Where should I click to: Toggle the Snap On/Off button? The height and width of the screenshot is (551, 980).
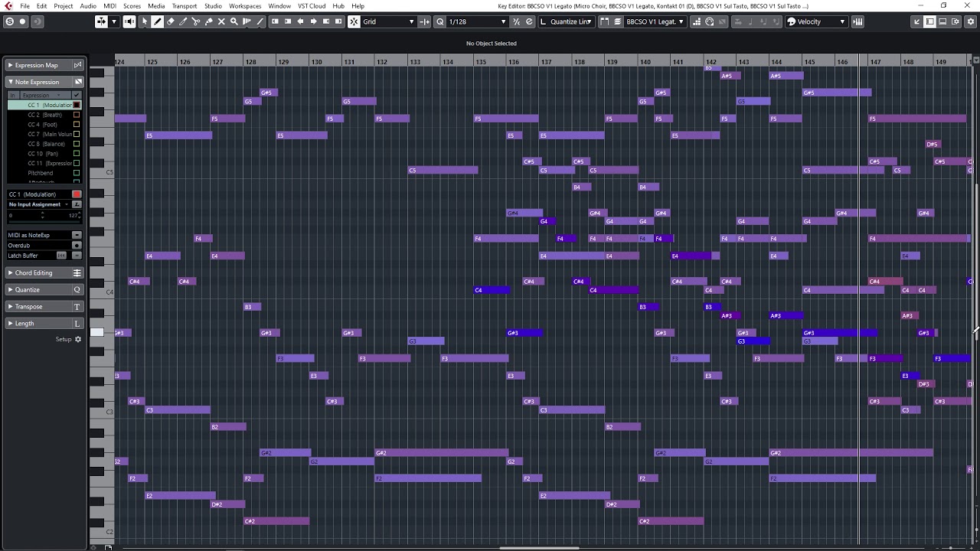354,21
